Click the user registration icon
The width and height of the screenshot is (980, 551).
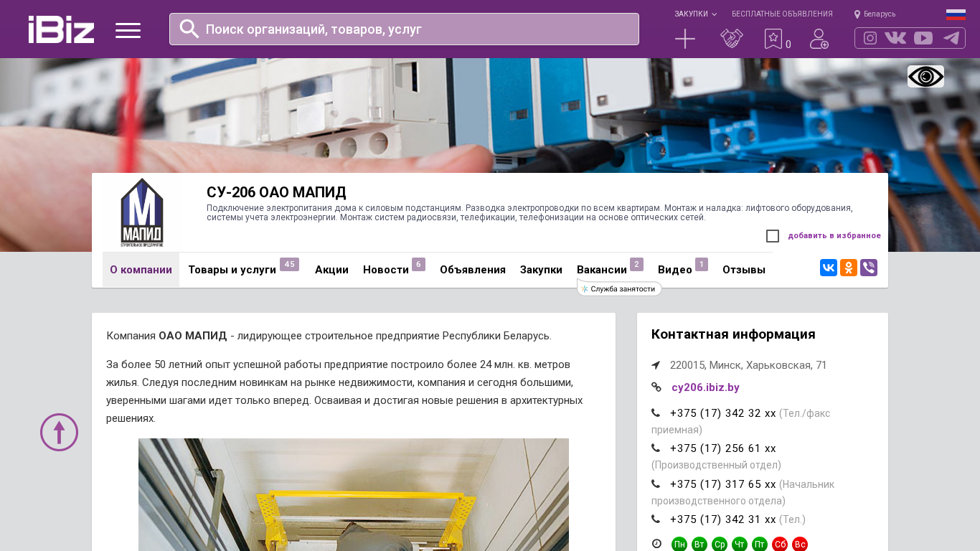pos(819,39)
